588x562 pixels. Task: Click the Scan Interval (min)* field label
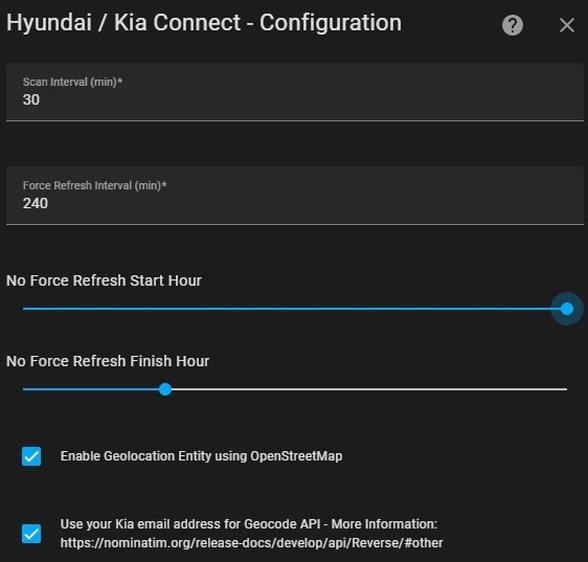pos(72,82)
